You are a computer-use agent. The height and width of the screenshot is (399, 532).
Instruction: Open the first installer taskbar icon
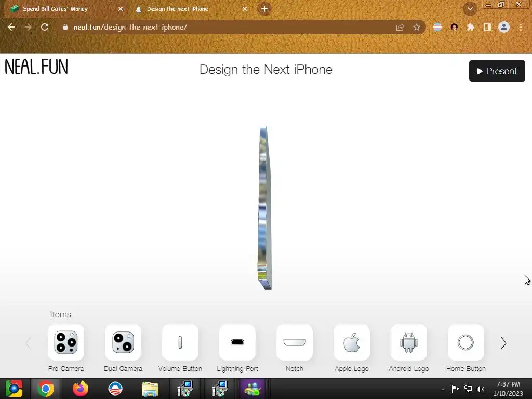pos(185,389)
